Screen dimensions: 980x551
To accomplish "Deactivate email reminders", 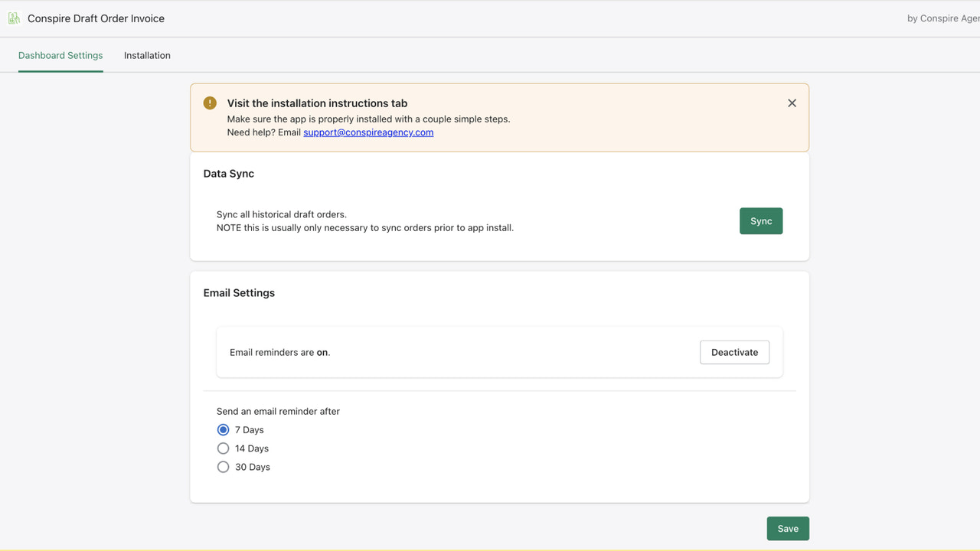I will pos(734,352).
